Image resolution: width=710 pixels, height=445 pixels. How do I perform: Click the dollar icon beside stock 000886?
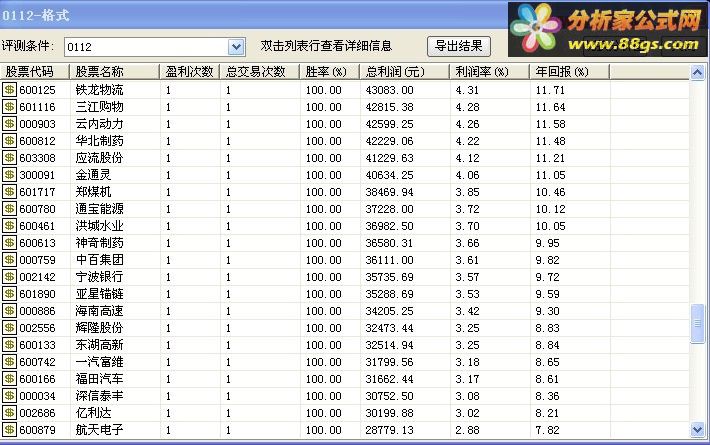tap(9, 311)
